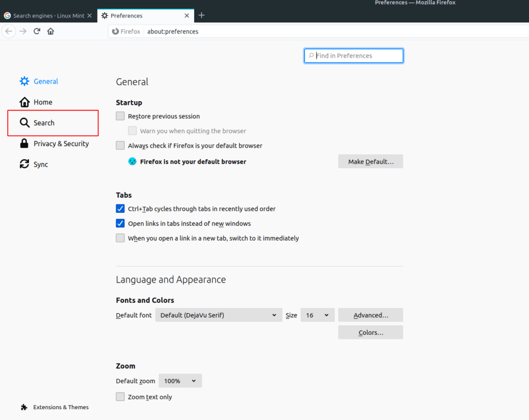Reload the current page

37,32
